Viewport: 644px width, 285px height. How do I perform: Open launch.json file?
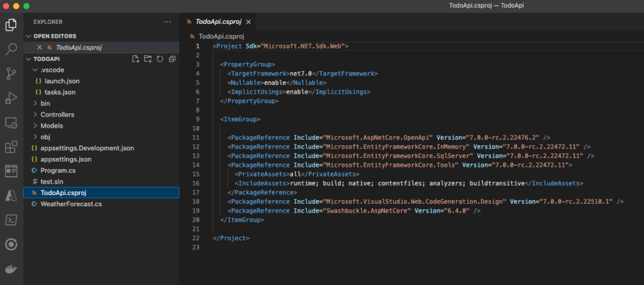pyautogui.click(x=62, y=81)
